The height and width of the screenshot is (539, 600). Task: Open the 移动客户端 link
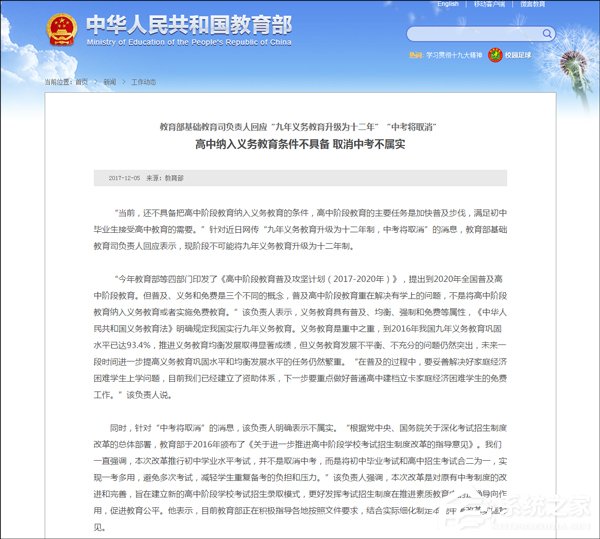point(489,4)
